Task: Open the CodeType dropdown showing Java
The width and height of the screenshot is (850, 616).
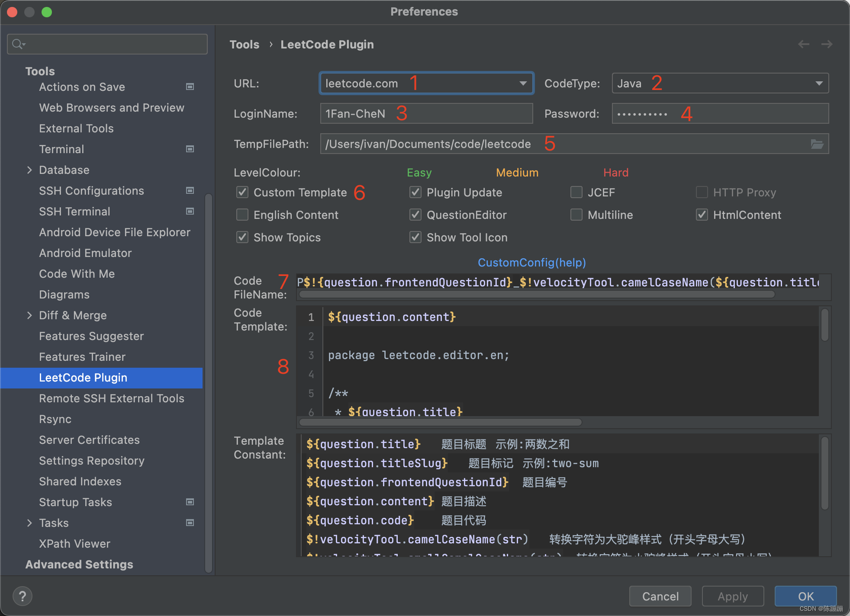Action: point(720,83)
